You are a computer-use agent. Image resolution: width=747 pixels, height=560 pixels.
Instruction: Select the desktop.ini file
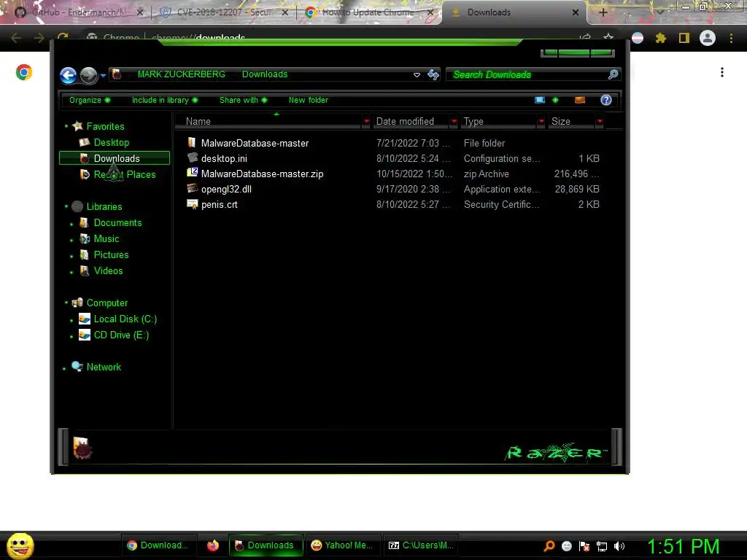(x=224, y=158)
